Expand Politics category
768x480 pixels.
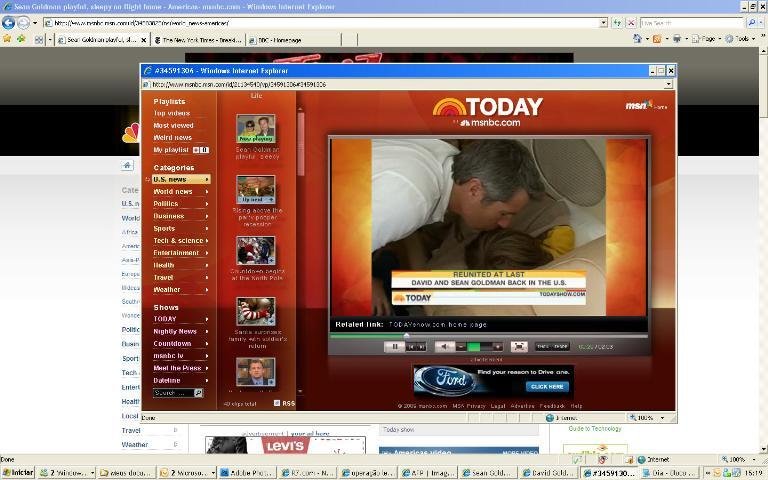181,204
